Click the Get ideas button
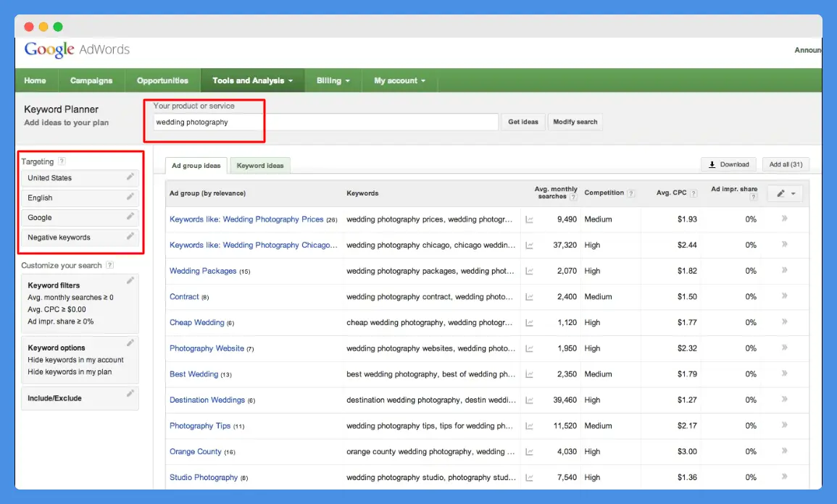 pos(523,122)
